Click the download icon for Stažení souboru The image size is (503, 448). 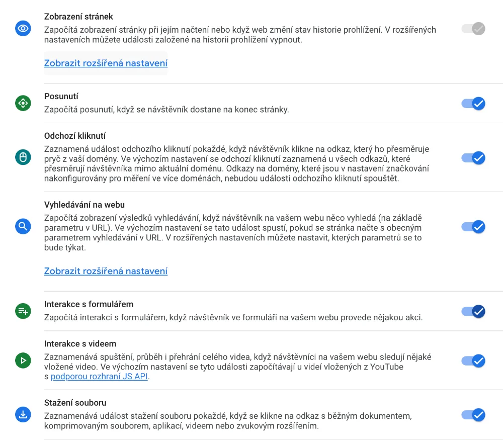coord(23,415)
